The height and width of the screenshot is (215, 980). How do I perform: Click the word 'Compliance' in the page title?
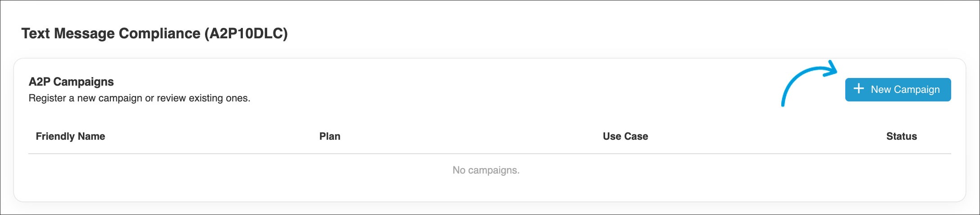(159, 34)
